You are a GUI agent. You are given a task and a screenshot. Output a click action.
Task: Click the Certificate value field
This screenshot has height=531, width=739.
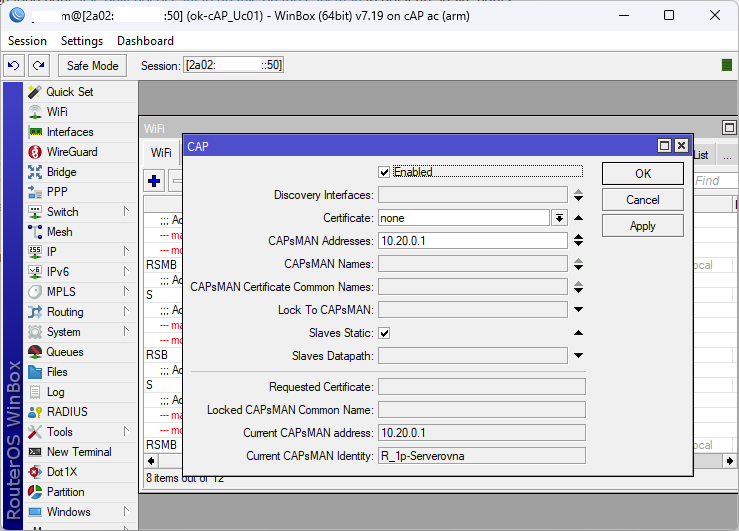[464, 218]
